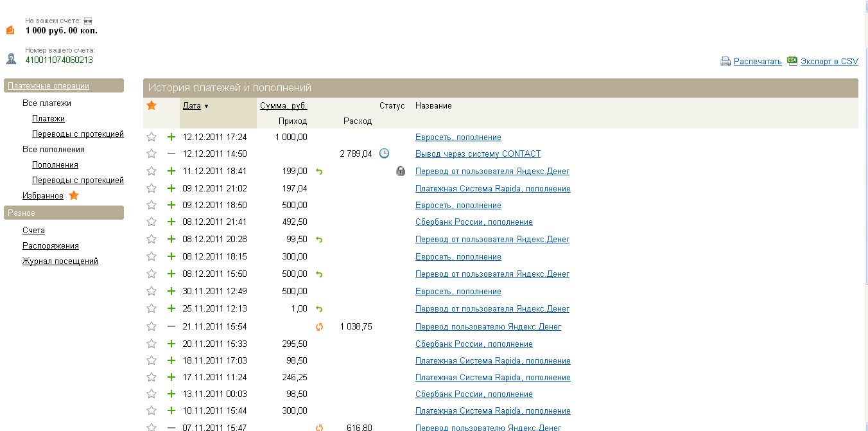This screenshot has width=868, height=431.
Task: Toggle favorite star for 09.12.2011 21:02 Rapida row
Action: (x=152, y=188)
